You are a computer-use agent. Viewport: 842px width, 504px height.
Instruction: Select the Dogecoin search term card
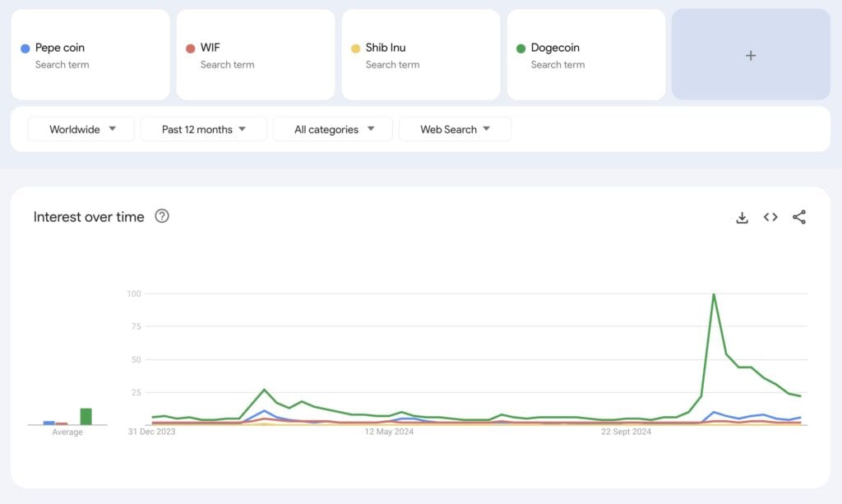point(586,55)
